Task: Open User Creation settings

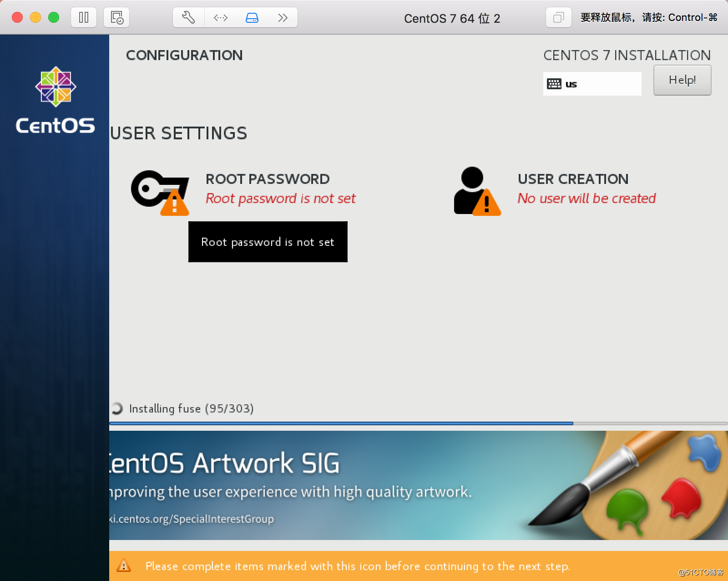Action: (x=573, y=179)
